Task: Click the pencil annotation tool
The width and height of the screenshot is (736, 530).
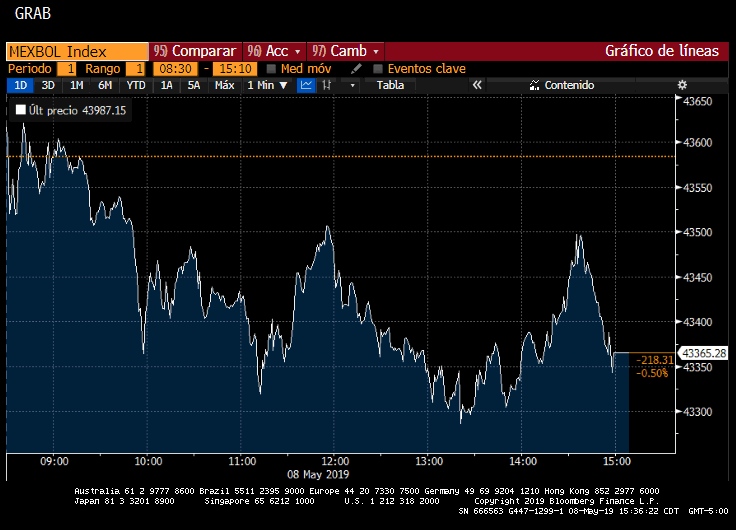Action: (357, 69)
